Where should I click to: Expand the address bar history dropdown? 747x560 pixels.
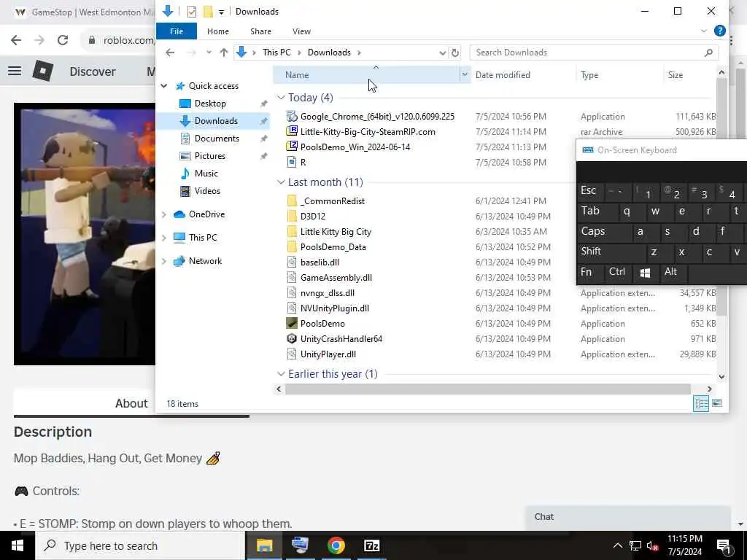coord(443,52)
